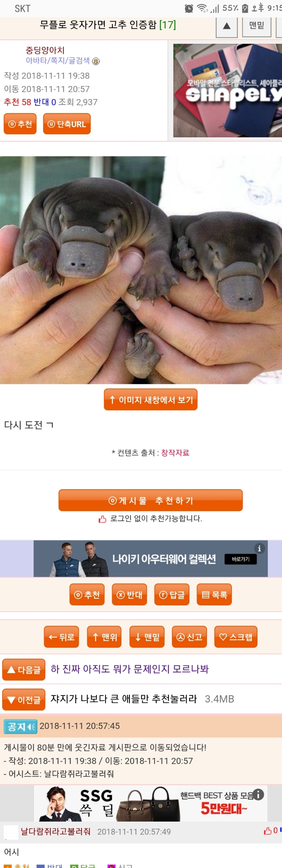Click the ad info icon on Nike banner
This screenshot has width=282, height=868.
coord(259,548)
